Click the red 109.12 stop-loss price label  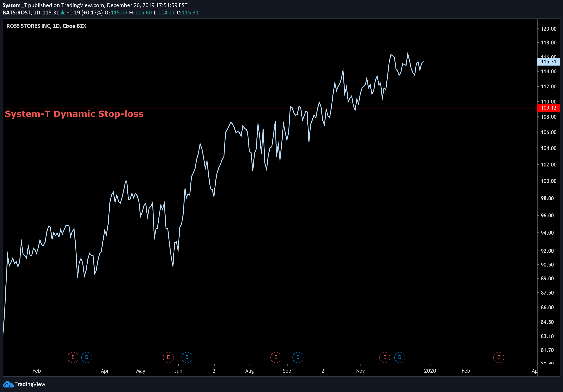click(x=548, y=108)
